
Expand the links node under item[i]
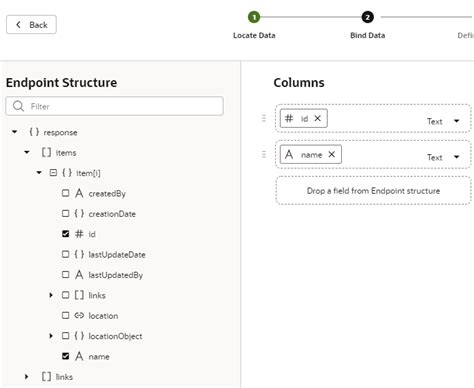pyautogui.click(x=51, y=295)
